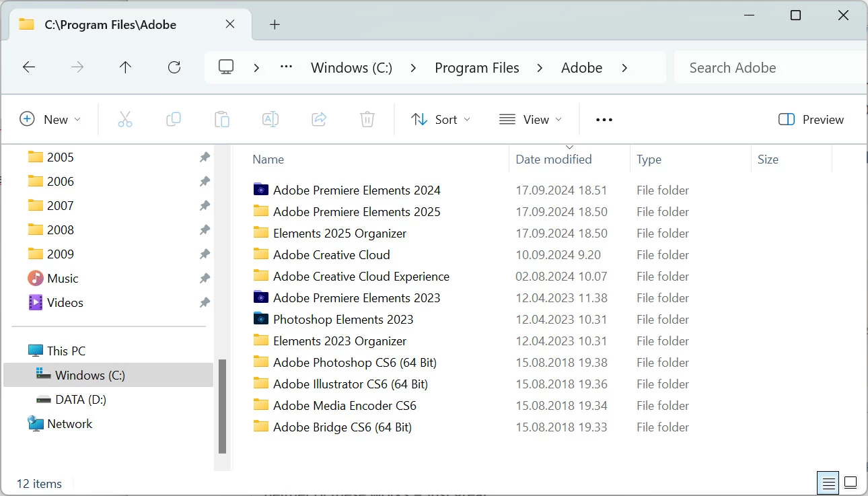Click the Elements 2025 Organizer folder icon
Image resolution: width=868 pixels, height=496 pixels.
coord(261,232)
